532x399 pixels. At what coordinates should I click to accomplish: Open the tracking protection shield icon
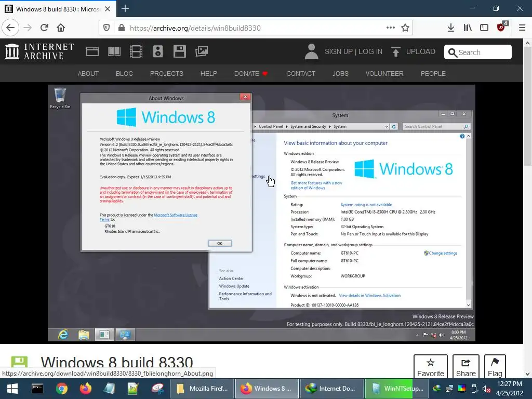[107, 28]
